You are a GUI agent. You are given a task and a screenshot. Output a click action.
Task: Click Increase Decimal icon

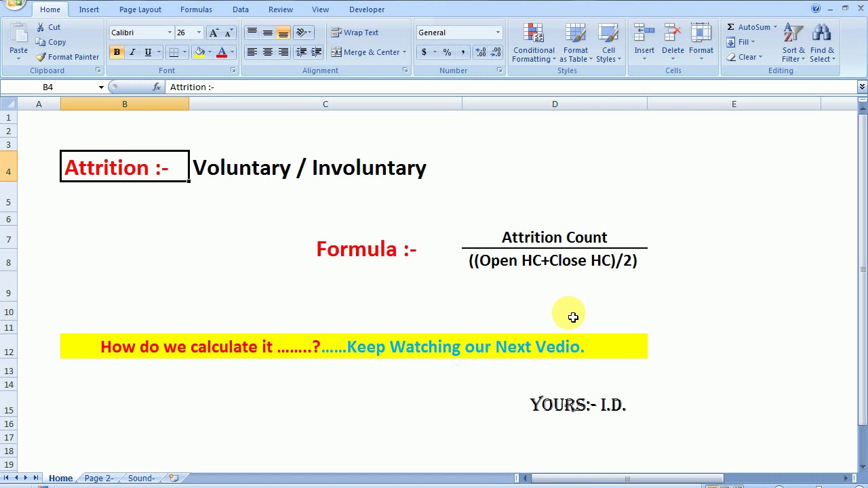click(480, 52)
